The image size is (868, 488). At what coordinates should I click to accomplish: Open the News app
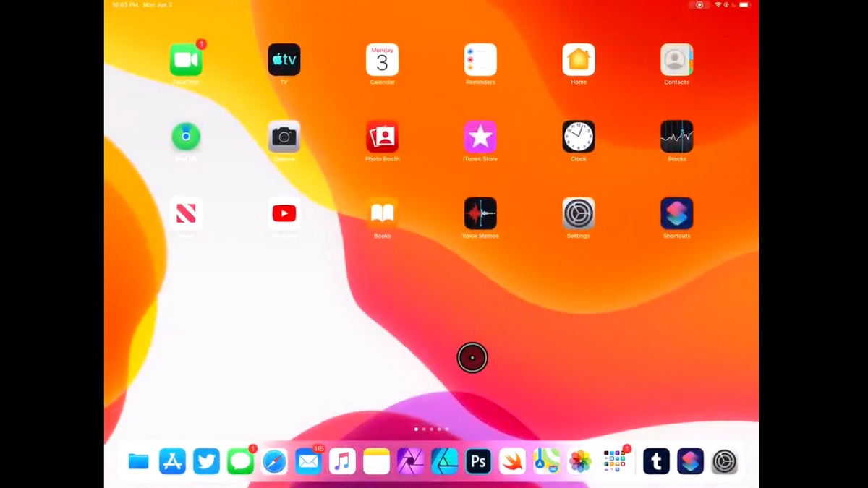(186, 213)
